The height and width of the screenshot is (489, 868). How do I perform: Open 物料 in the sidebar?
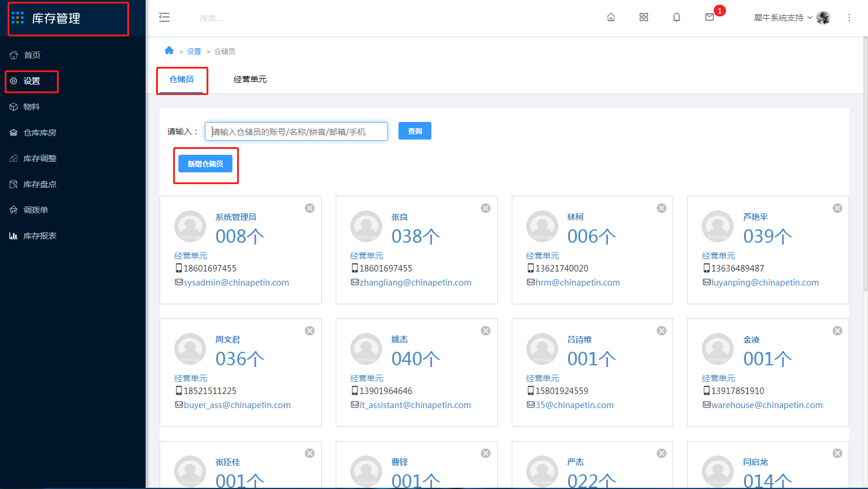coord(73,107)
